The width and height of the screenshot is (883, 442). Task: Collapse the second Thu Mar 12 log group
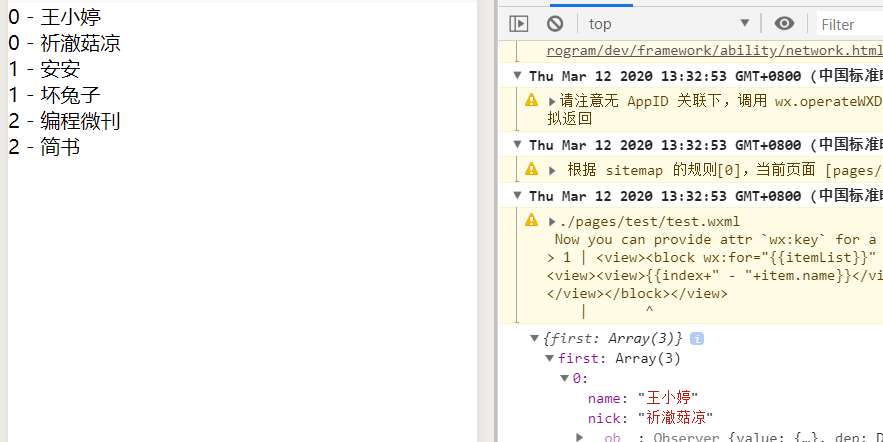coord(518,144)
